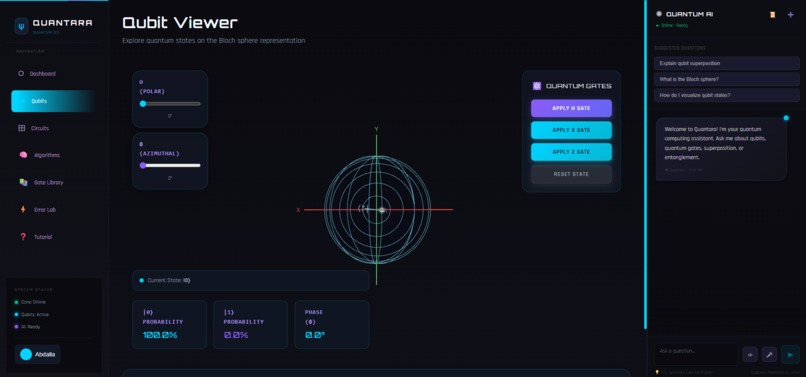Click Abdalla's cyan avatar circle

[26, 354]
